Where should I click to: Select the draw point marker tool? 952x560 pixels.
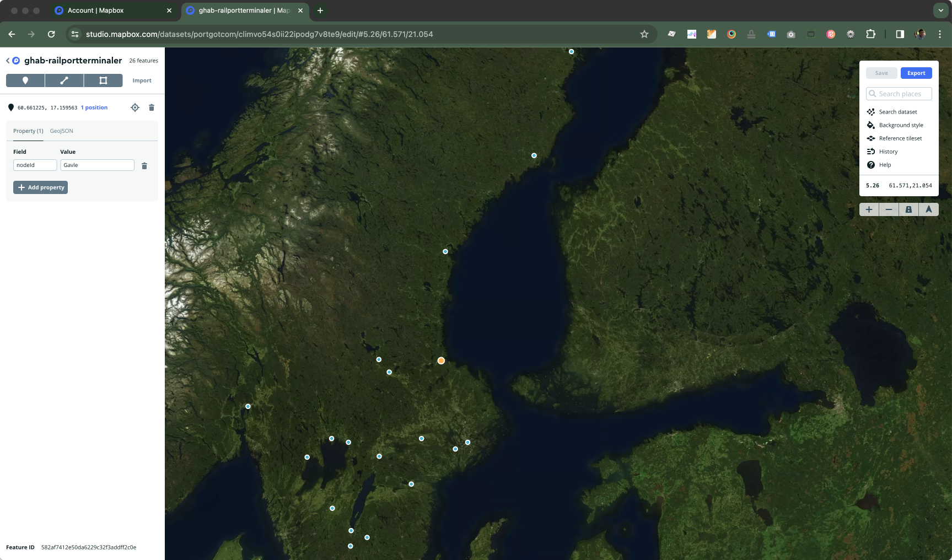25,80
